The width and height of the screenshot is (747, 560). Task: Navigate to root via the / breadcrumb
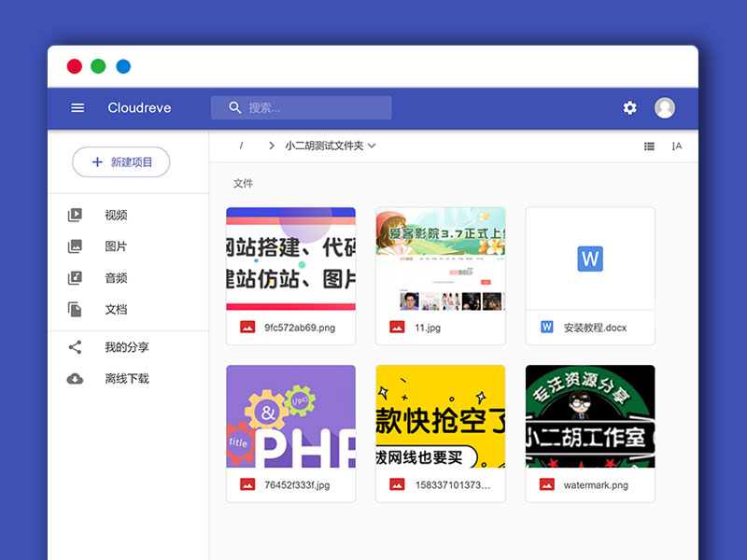click(x=241, y=146)
